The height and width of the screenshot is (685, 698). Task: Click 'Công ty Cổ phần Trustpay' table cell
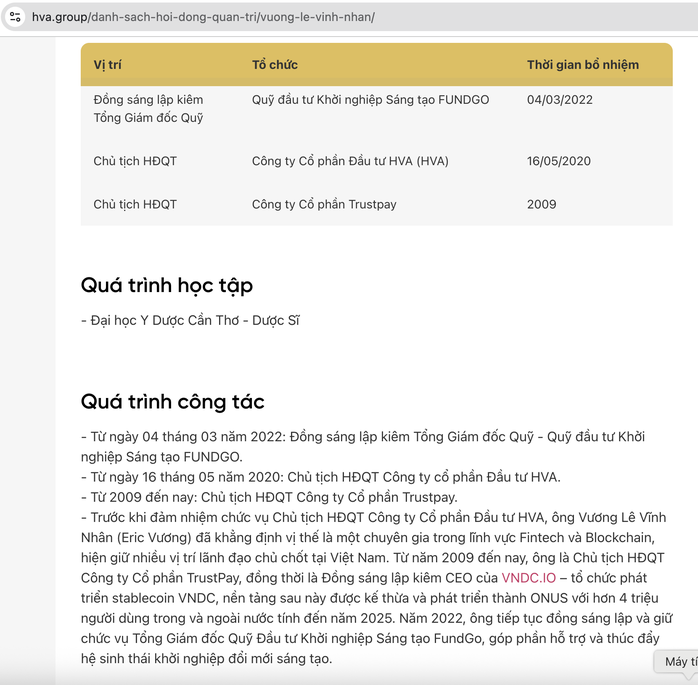pyautogui.click(x=324, y=204)
